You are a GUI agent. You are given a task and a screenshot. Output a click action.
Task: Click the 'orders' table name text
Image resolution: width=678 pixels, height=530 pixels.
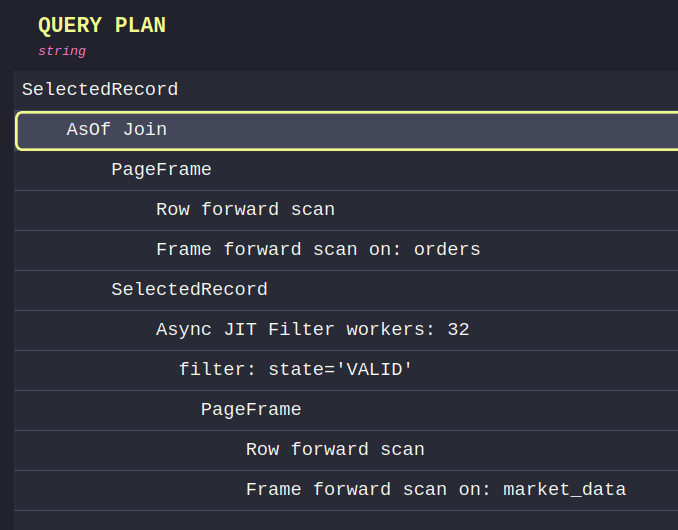click(x=447, y=250)
